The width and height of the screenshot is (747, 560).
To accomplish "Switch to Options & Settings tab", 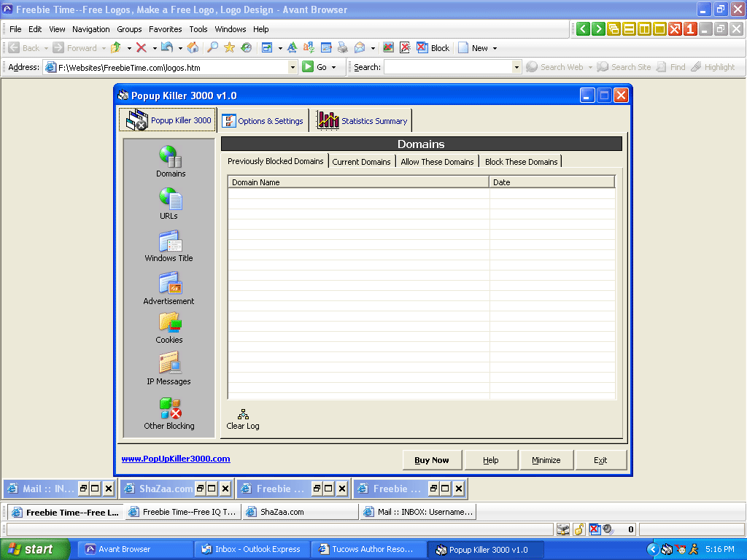I will click(x=263, y=121).
